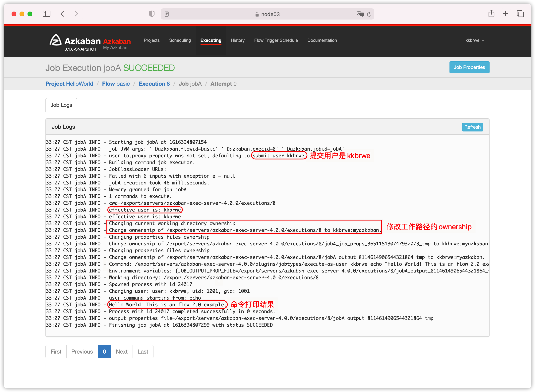
Task: Open the kkbrwe user dropdown
Action: 475,40
